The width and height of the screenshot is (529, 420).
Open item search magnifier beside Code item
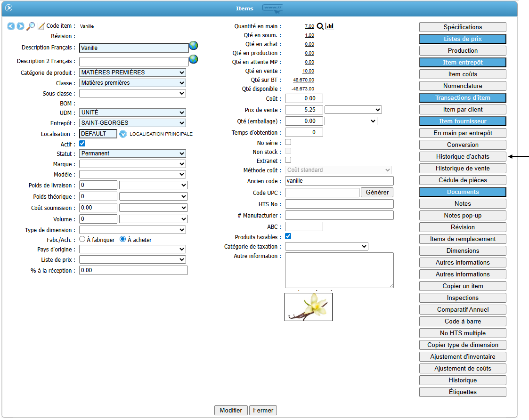coord(31,26)
